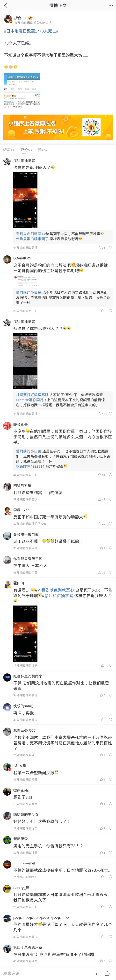116x980 pixels.
Task: Open 拆台CT's profile avatar
Action: (x=8, y=19)
